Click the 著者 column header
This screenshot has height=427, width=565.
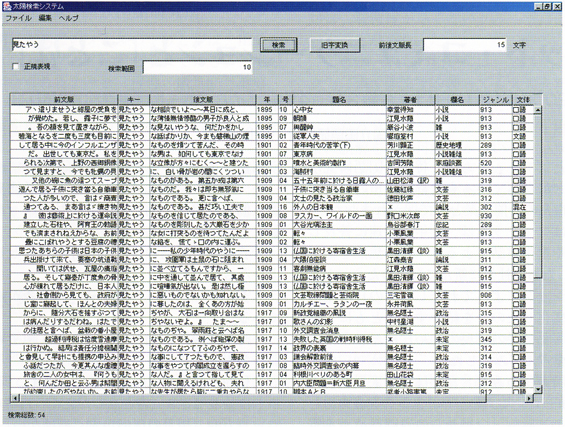pyautogui.click(x=410, y=99)
